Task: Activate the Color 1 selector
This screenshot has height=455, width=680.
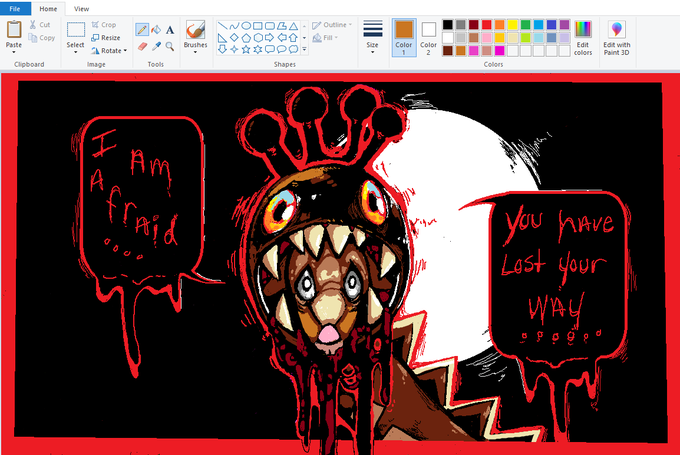Action: [404, 38]
